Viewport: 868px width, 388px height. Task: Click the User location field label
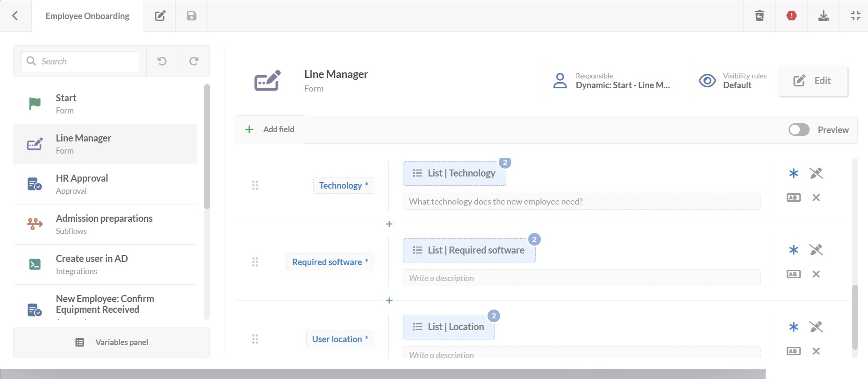pos(340,339)
